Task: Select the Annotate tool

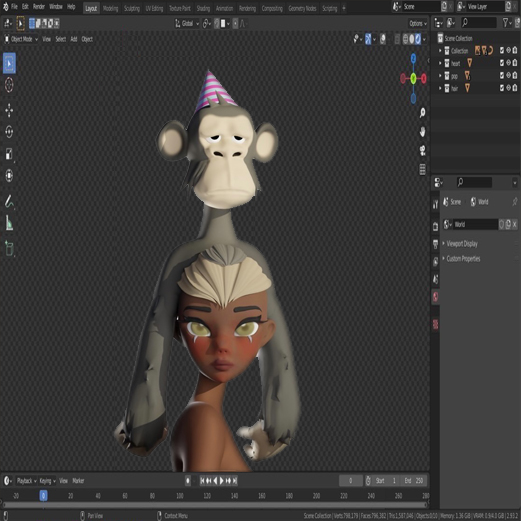Action: [x=9, y=201]
